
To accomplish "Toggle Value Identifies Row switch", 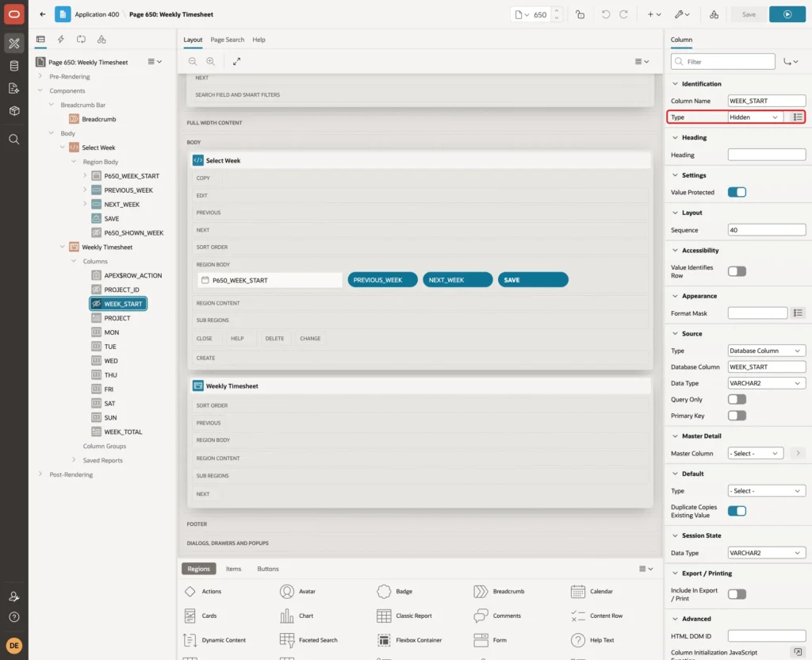I will point(737,271).
